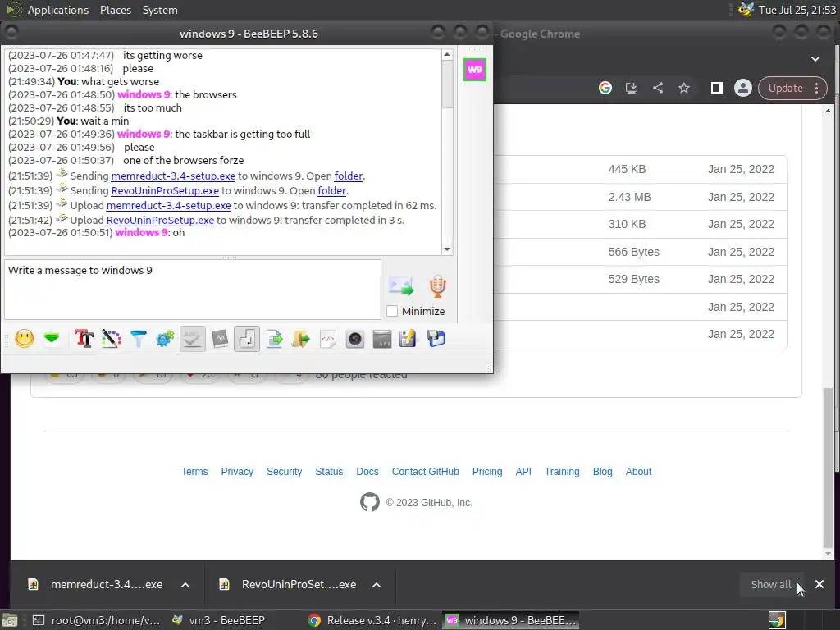Click Show all downloads
This screenshot has height=630, width=840.
(x=770, y=584)
